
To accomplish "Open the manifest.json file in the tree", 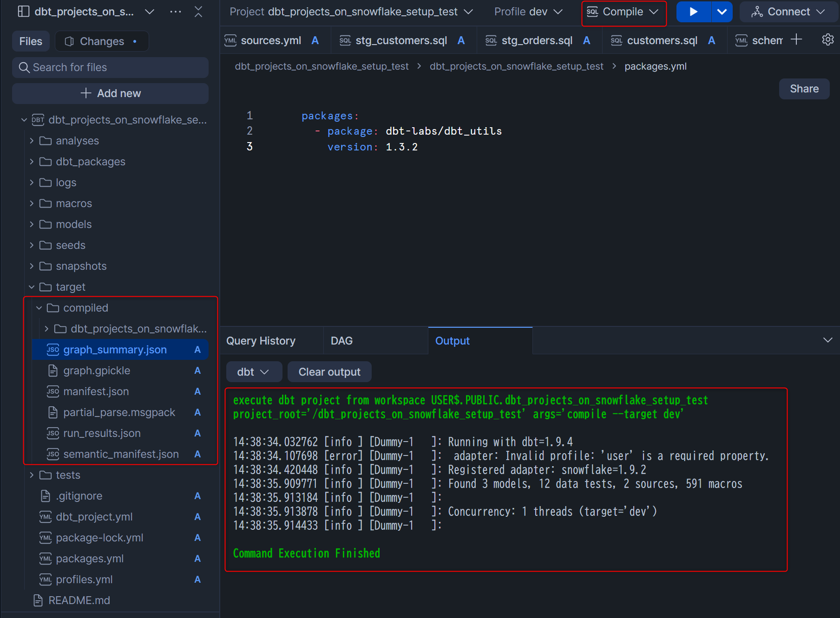I will (96, 391).
